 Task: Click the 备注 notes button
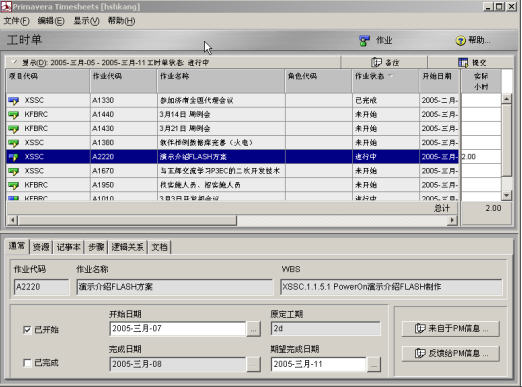pos(384,62)
